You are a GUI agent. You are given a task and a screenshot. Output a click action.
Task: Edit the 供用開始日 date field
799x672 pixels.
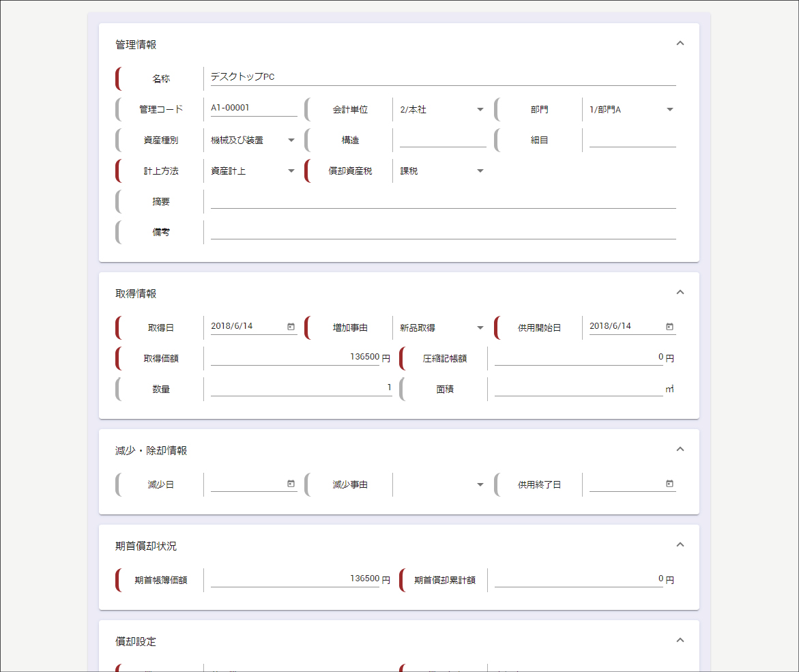pyautogui.click(x=626, y=326)
